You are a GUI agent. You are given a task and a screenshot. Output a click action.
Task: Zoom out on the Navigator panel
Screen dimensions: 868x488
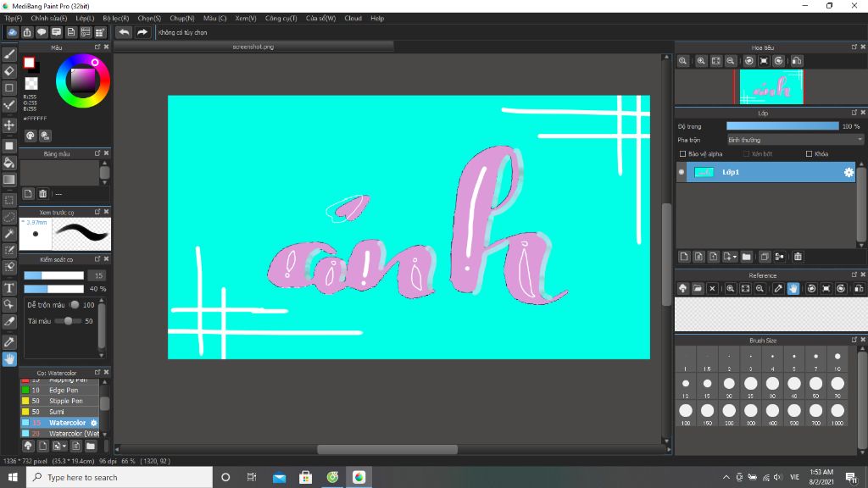(x=731, y=61)
